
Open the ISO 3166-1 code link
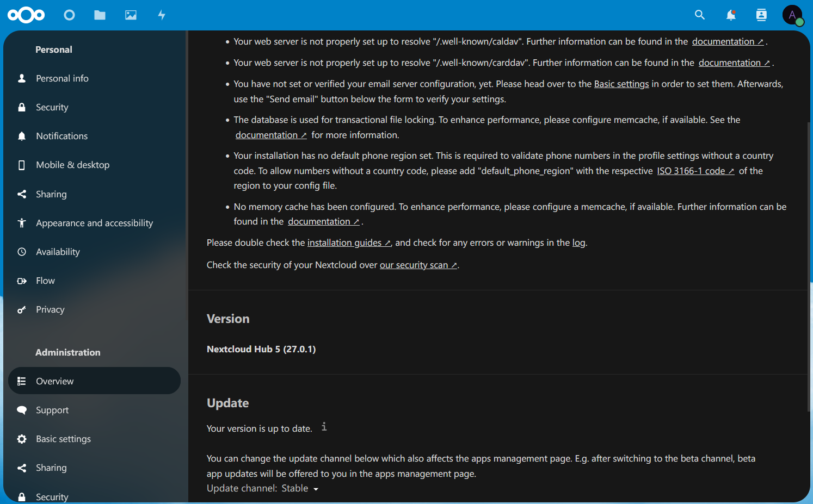[695, 171]
